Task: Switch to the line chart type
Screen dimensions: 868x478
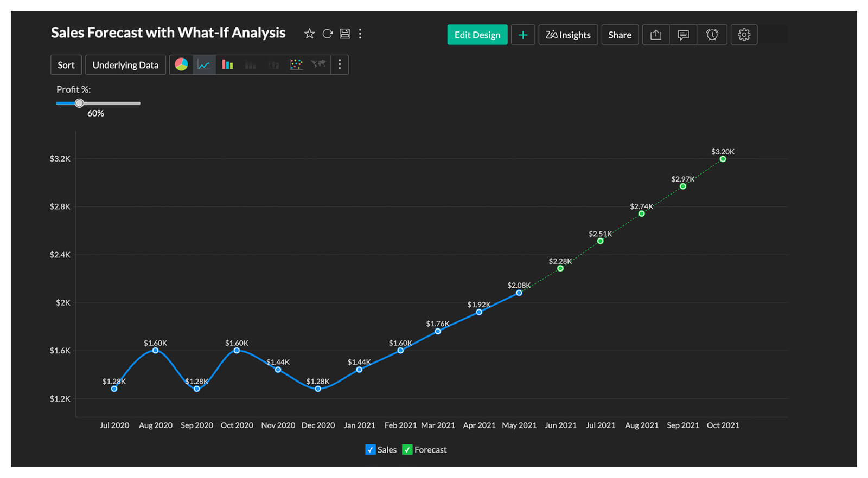Action: pos(204,65)
